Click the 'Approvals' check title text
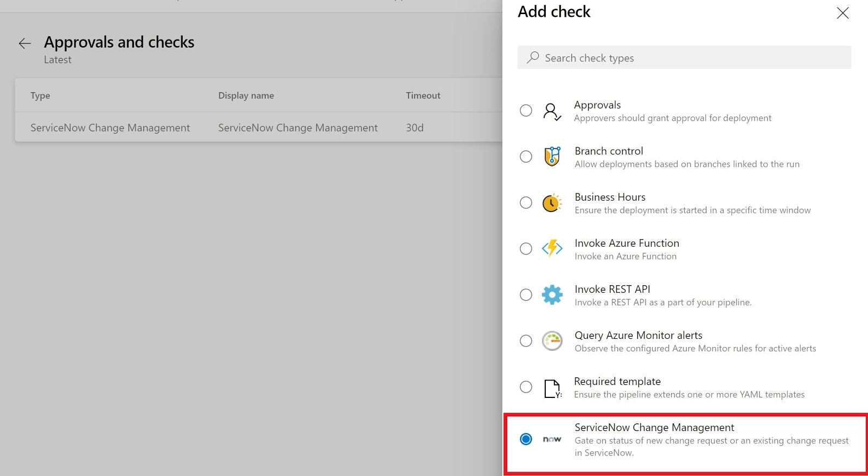868x476 pixels. (x=597, y=105)
